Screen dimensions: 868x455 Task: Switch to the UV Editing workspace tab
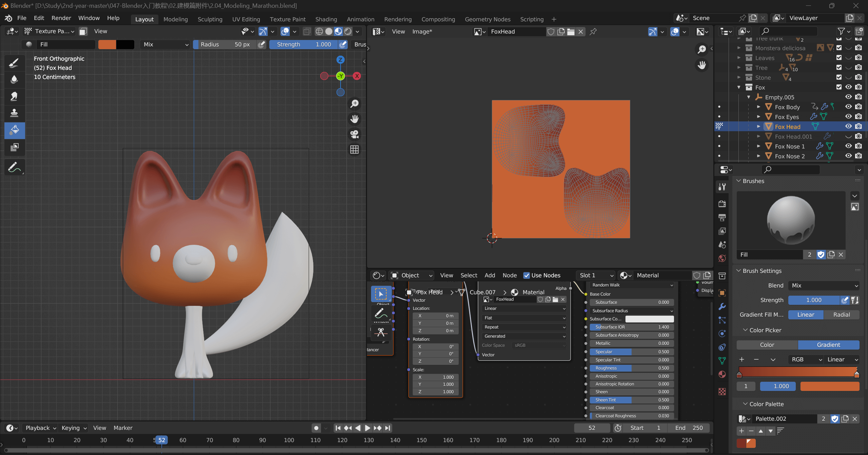[246, 19]
